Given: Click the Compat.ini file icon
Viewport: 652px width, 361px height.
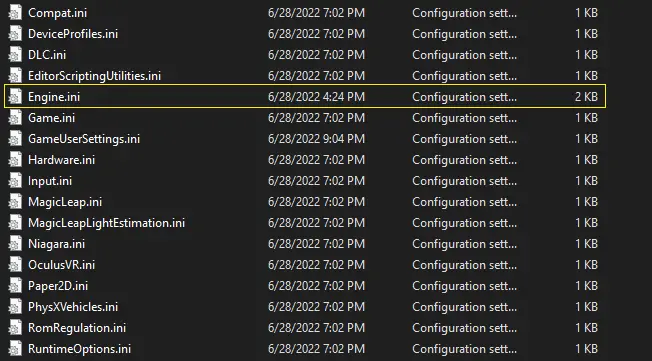Looking at the screenshot, I should click(x=15, y=12).
